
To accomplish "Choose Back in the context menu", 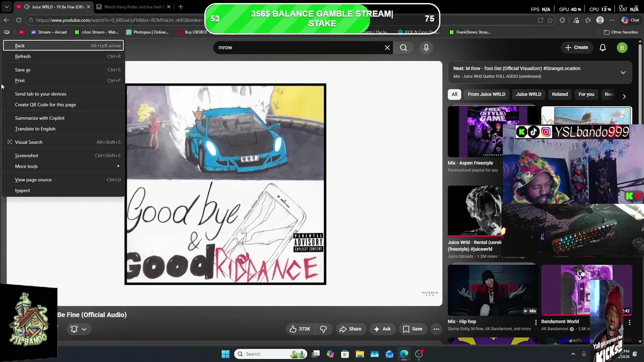I will pos(63,46).
